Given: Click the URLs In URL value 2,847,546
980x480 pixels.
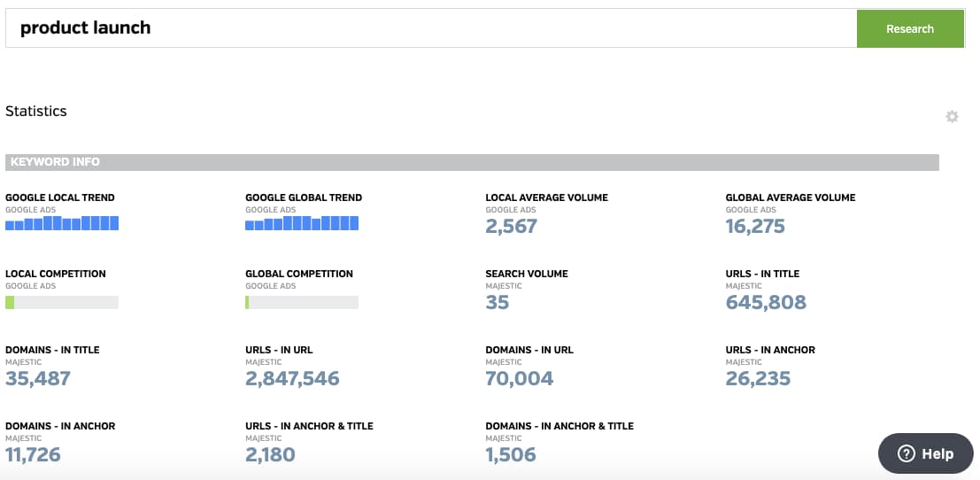Looking at the screenshot, I should click(x=292, y=379).
